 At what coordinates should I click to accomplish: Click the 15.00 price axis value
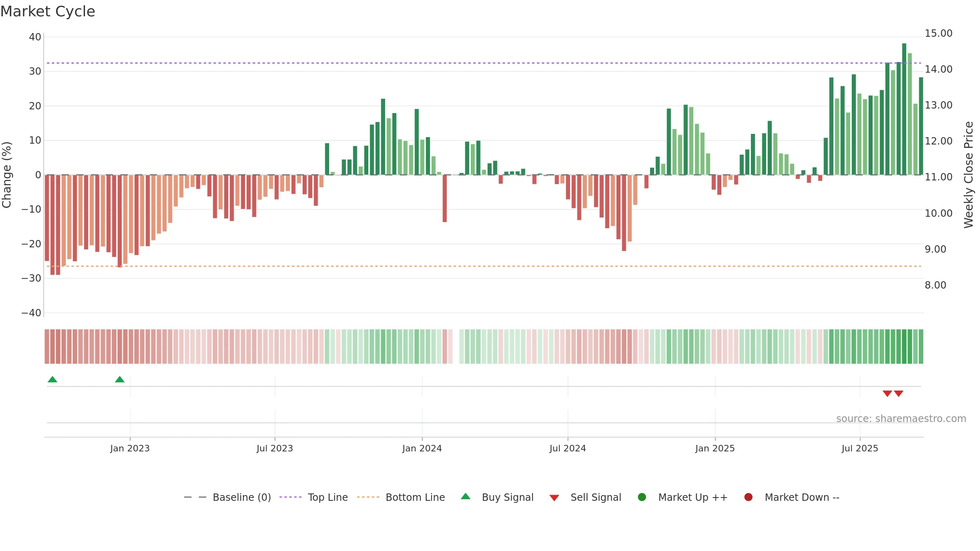(x=938, y=33)
